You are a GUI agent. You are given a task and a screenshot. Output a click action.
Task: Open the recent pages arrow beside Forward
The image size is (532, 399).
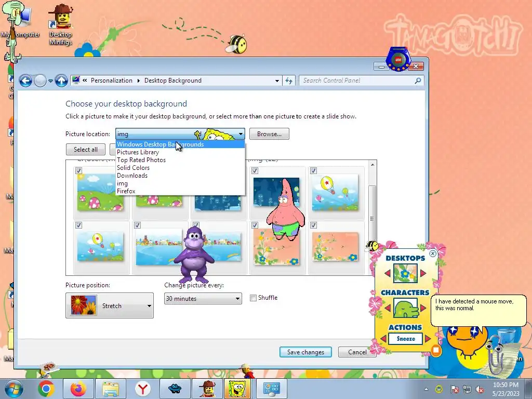[50, 81]
